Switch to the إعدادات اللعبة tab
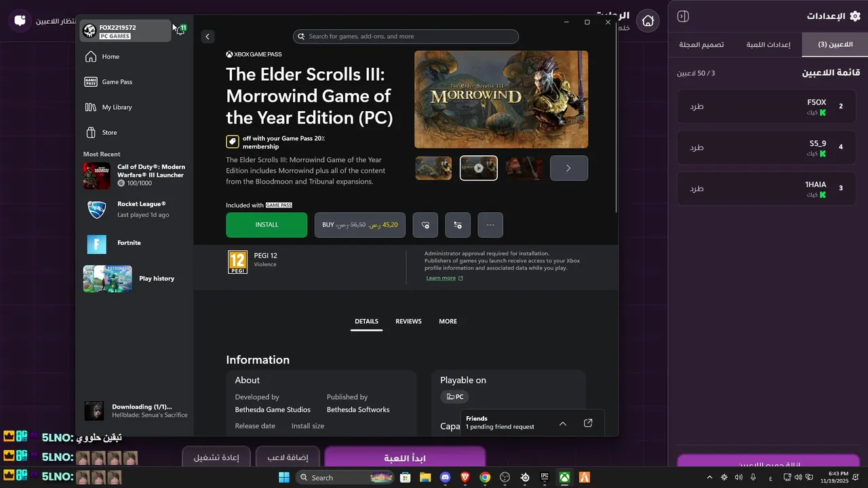This screenshot has width=868, height=488. click(x=768, y=44)
